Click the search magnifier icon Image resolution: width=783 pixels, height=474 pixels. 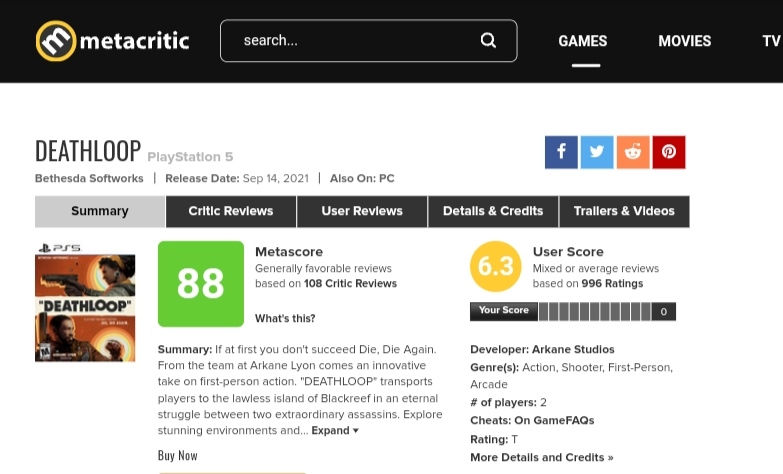(488, 41)
